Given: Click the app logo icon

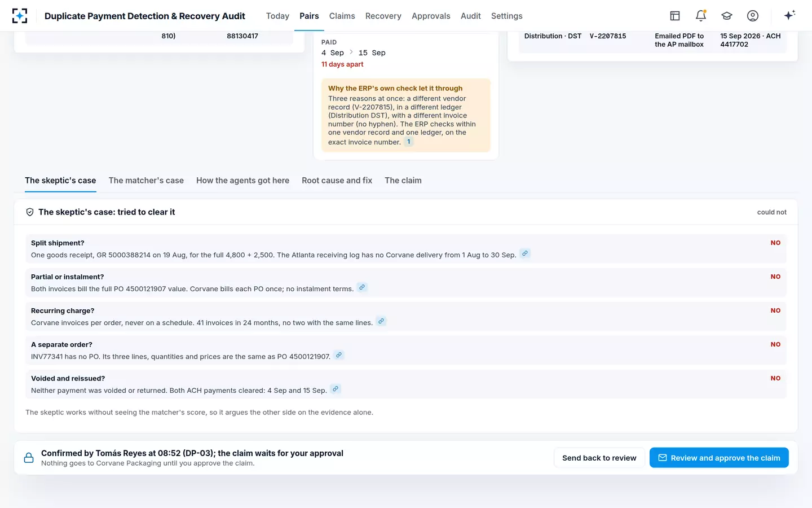Looking at the screenshot, I should tap(20, 16).
